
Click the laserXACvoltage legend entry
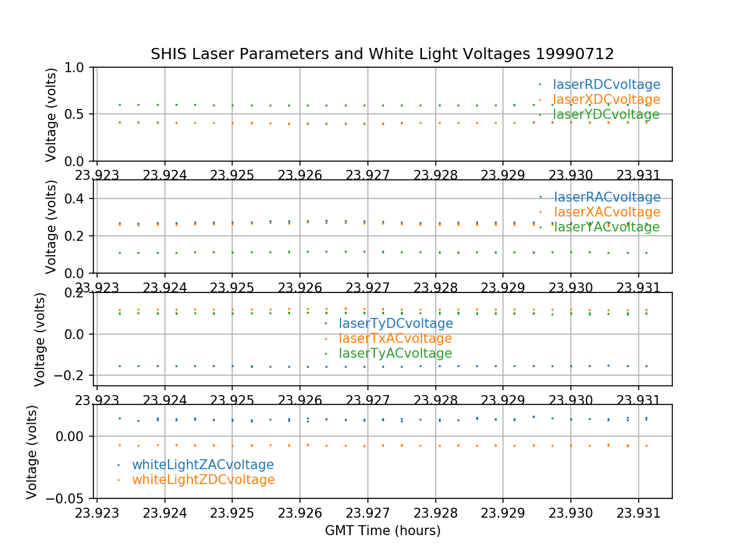pyautogui.click(x=606, y=212)
